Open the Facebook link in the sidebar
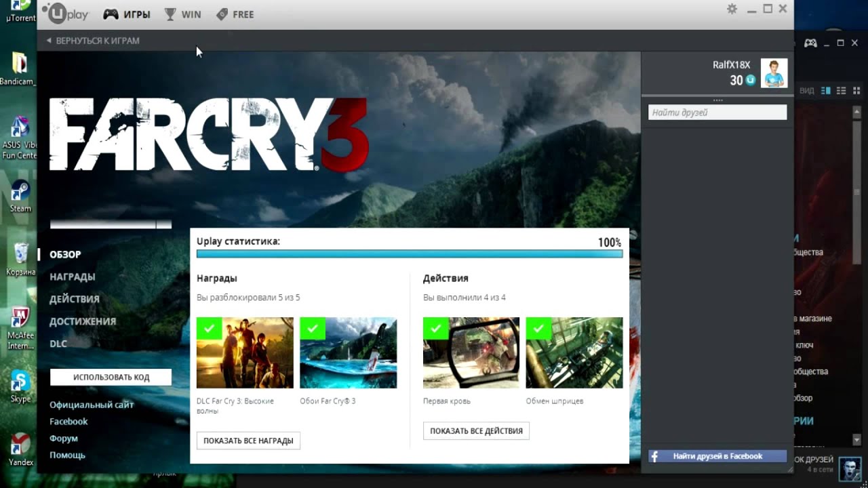 pos(68,422)
